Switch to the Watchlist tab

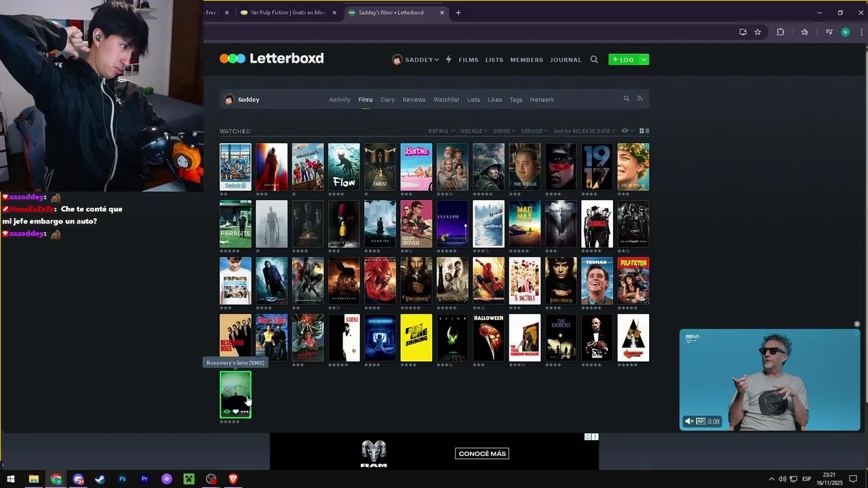pos(446,100)
